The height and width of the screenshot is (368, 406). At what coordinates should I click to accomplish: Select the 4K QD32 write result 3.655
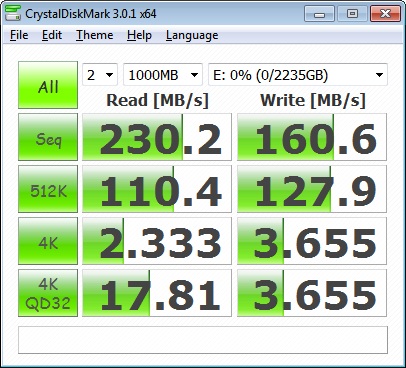(312, 293)
